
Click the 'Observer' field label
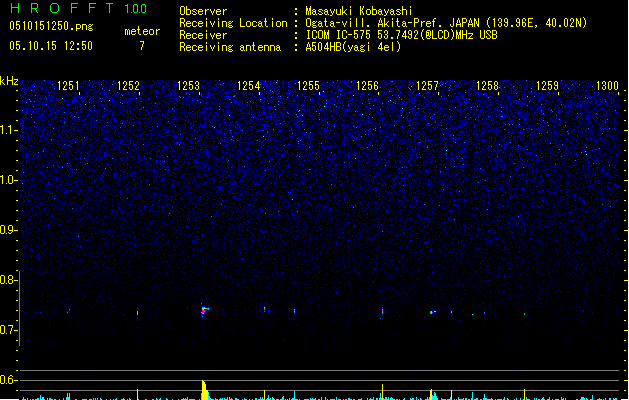click(x=203, y=11)
